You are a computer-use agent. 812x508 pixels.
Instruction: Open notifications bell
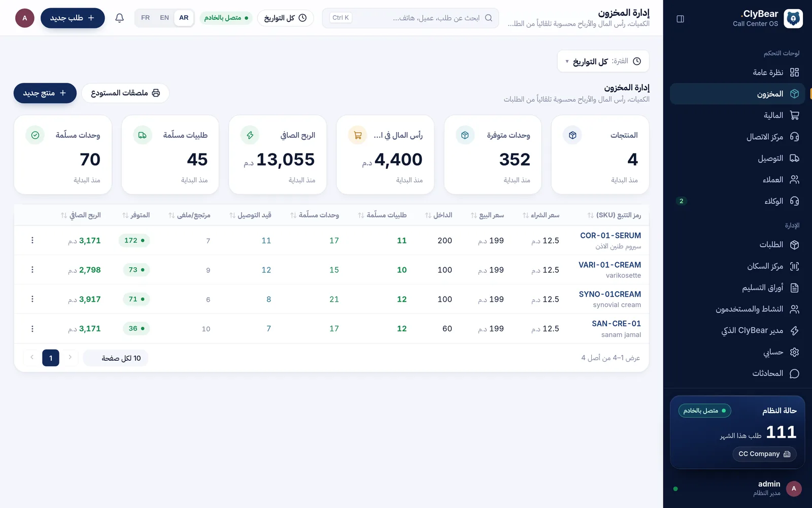120,18
